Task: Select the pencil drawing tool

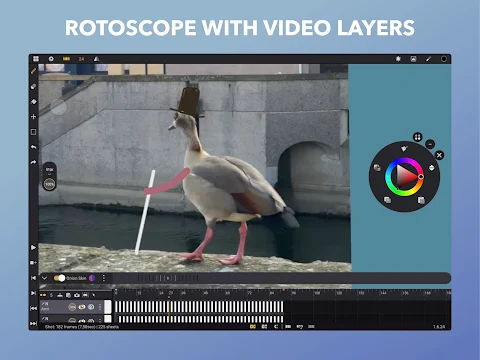Action: pyautogui.click(x=33, y=71)
